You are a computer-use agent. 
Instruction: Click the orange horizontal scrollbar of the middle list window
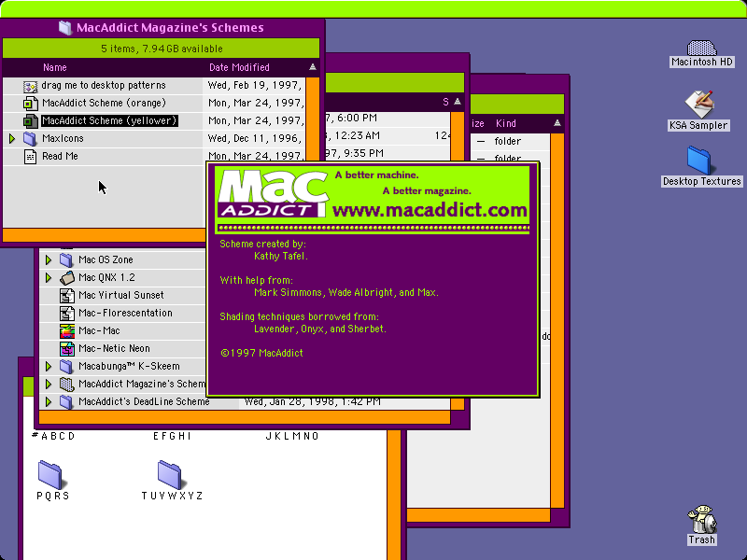point(245,417)
